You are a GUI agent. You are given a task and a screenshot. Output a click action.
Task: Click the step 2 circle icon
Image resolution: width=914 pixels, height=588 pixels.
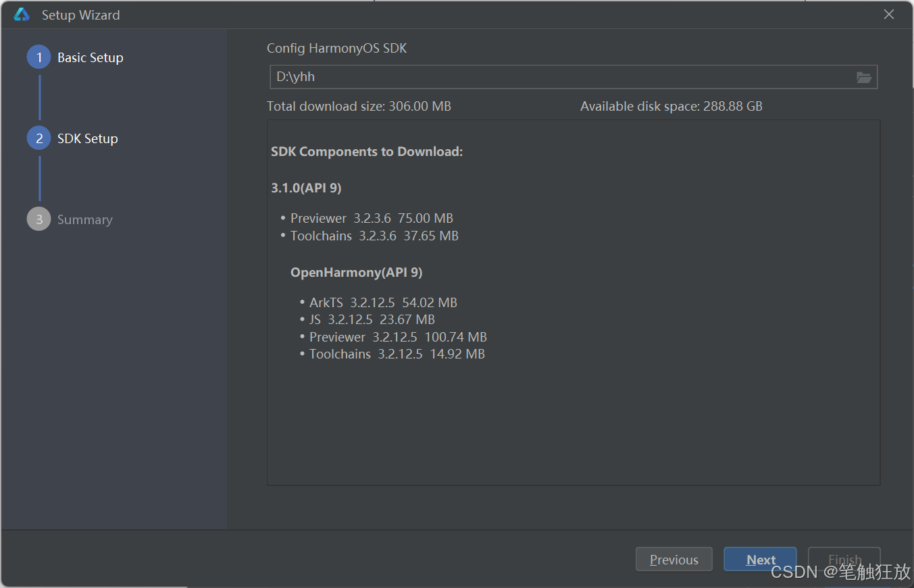point(39,138)
